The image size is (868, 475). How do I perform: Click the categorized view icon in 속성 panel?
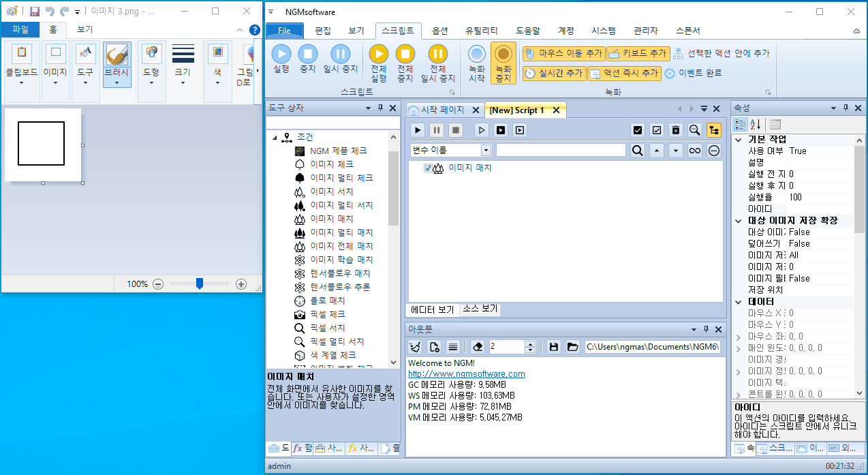pyautogui.click(x=740, y=125)
